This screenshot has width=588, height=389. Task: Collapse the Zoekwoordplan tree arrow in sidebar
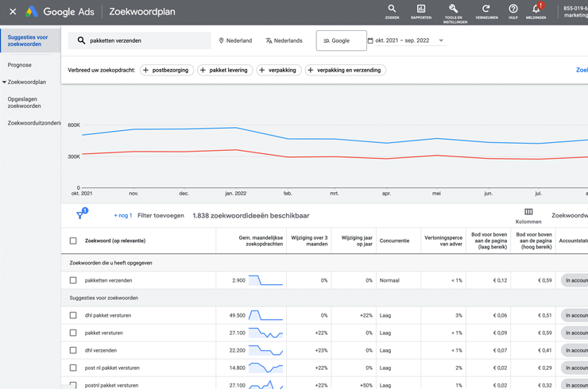[4, 82]
